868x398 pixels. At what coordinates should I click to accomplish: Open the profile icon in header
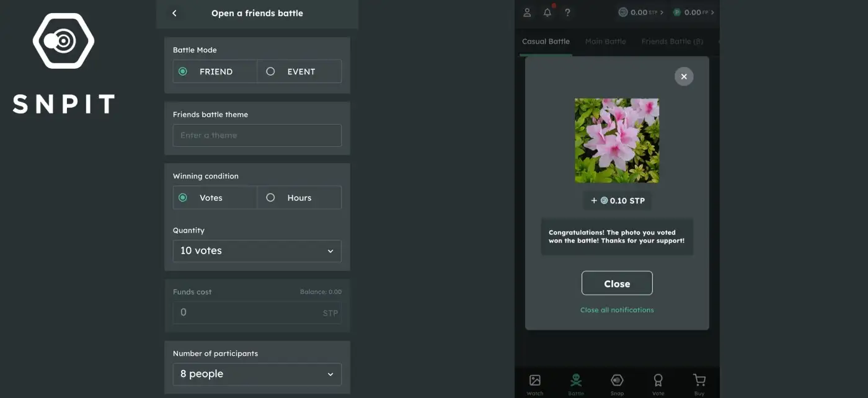[x=527, y=12]
